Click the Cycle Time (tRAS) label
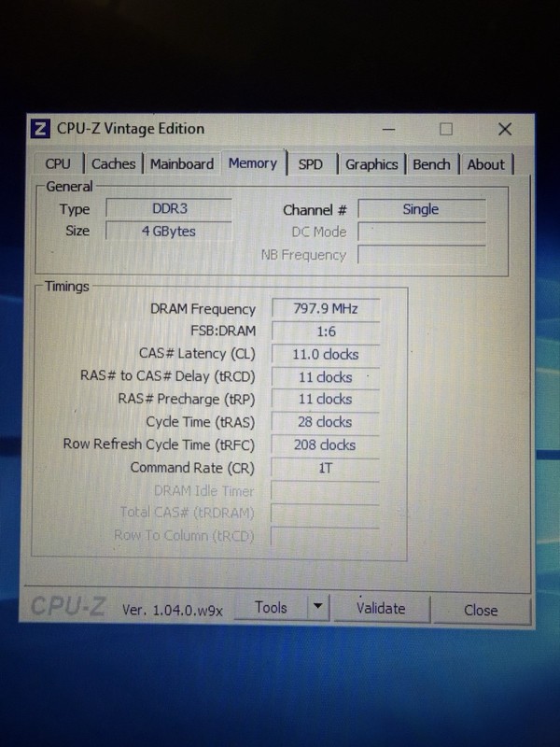The width and height of the screenshot is (560, 747). click(201, 422)
